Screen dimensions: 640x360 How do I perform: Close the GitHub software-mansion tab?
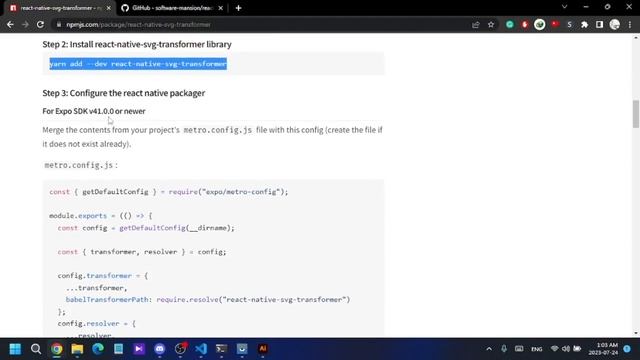[x=220, y=8]
